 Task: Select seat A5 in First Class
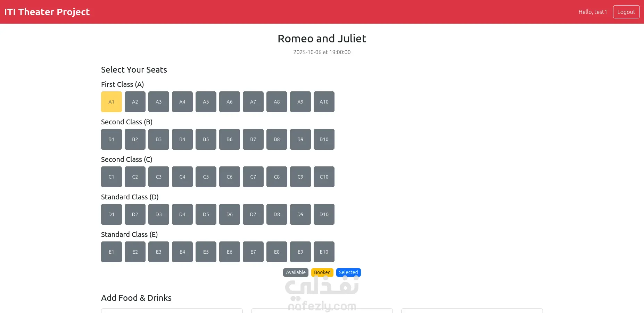[x=206, y=102]
